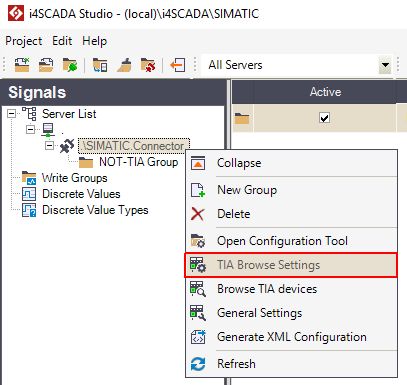The height and width of the screenshot is (385, 407).
Task: Choose Browse TIA devices menu entry
Action: (x=291, y=289)
